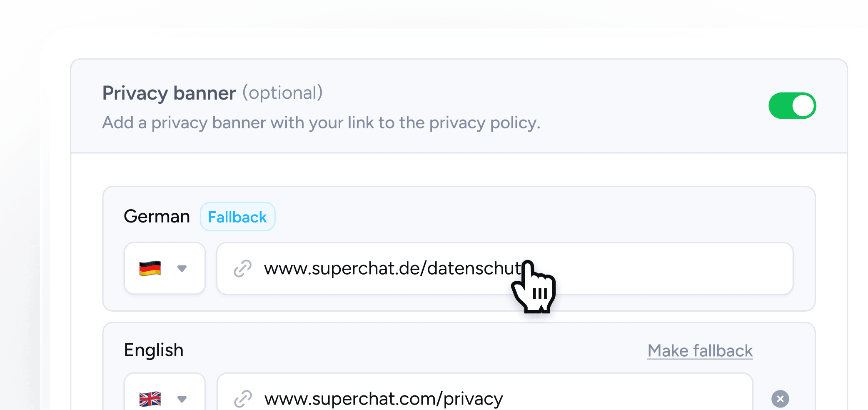Click the chain link icon in German URL field
Image resolution: width=868 pixels, height=410 pixels.
[242, 268]
